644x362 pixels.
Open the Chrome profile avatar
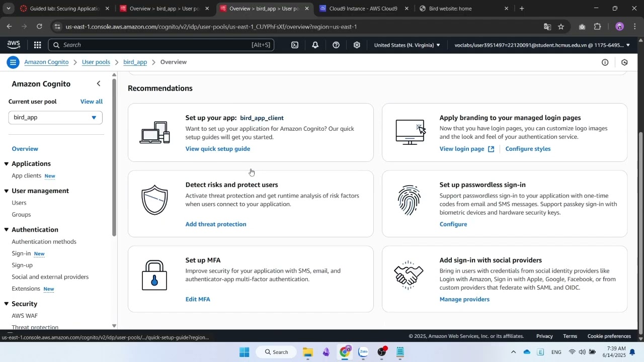tap(619, 27)
